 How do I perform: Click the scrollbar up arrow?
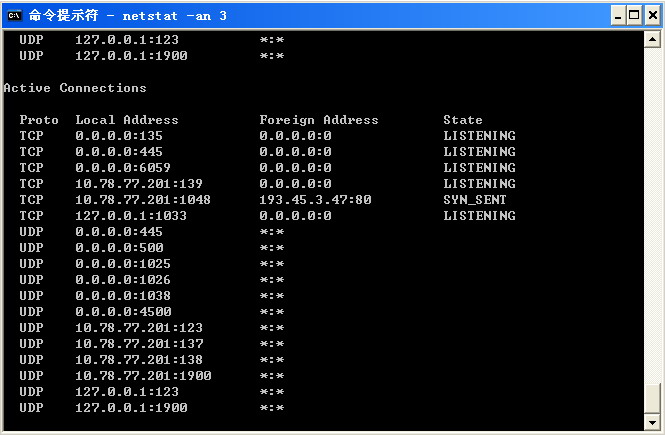coord(652,40)
